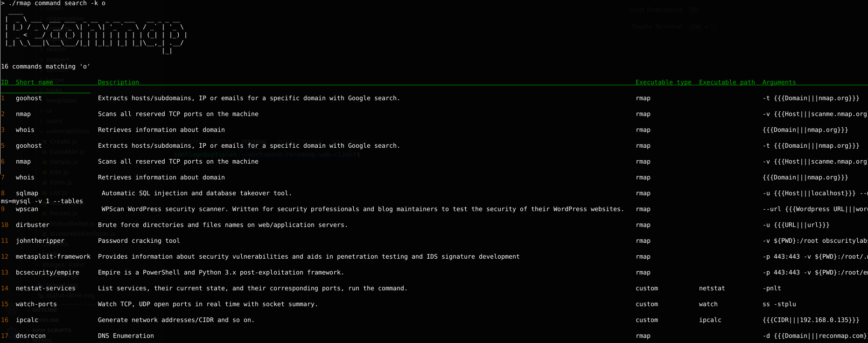Click the "./rmap command search -k o" prompt line

[x=56, y=3]
